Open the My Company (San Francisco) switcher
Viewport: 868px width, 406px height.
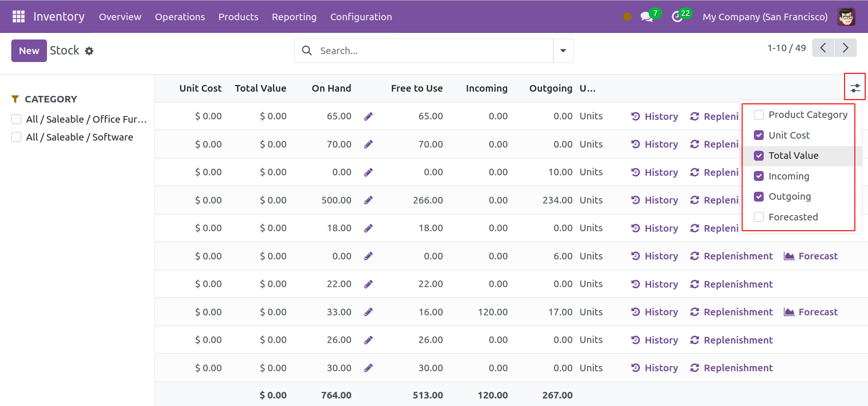coord(765,17)
